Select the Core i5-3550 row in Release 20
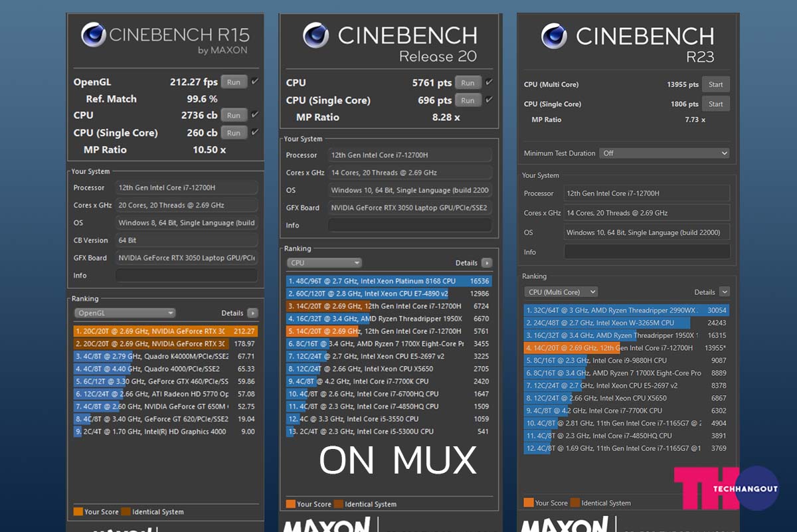Image resolution: width=797 pixels, height=532 pixels. point(389,419)
